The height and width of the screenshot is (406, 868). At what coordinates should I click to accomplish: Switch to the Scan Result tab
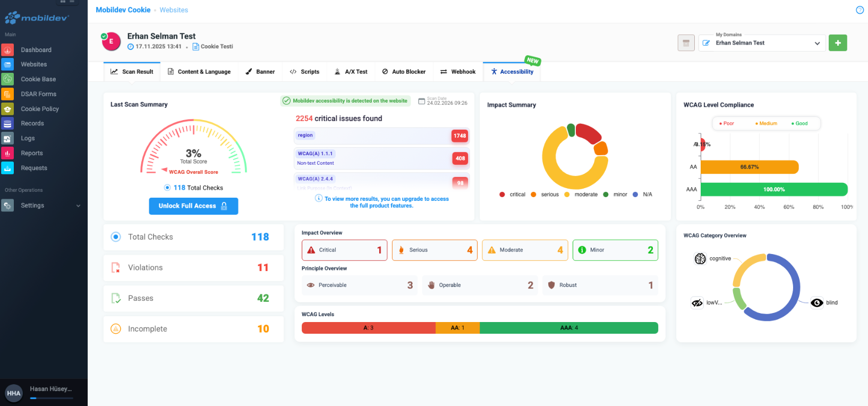click(132, 72)
